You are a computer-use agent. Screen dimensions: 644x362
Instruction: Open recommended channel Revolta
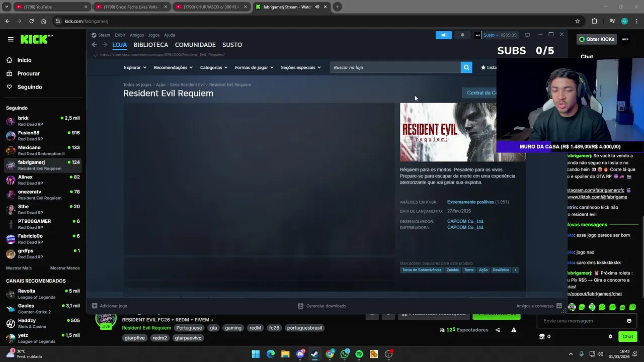43,294
